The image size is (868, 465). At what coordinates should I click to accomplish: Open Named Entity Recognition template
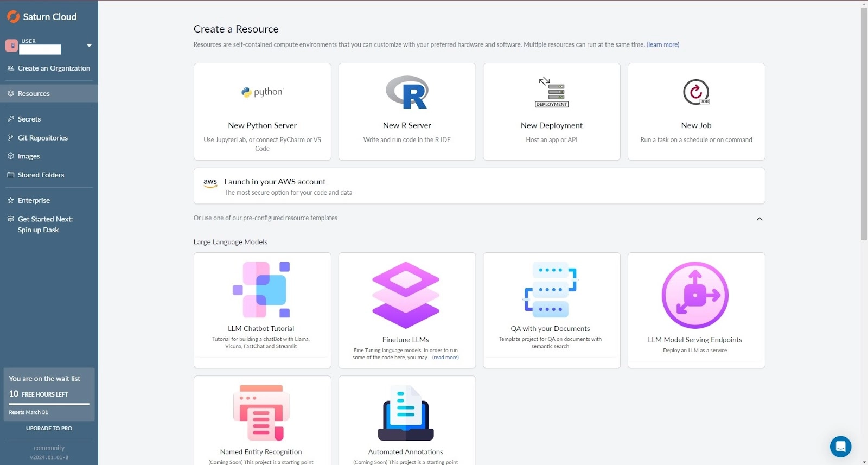[x=263, y=421]
